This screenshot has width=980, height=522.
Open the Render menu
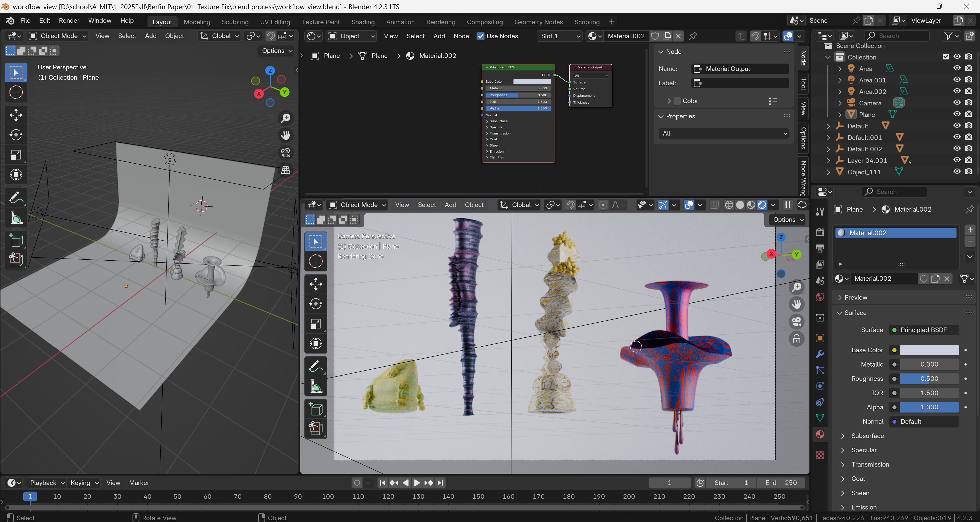69,20
